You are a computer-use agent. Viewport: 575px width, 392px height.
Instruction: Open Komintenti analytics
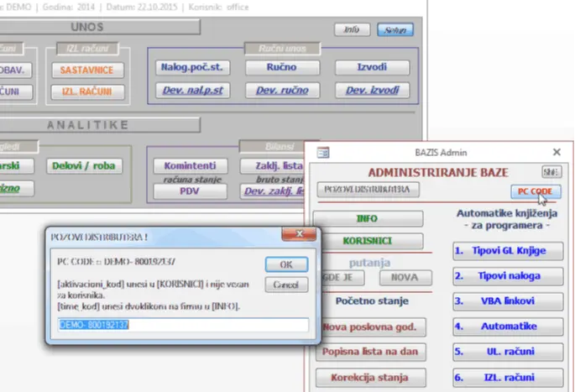[191, 166]
